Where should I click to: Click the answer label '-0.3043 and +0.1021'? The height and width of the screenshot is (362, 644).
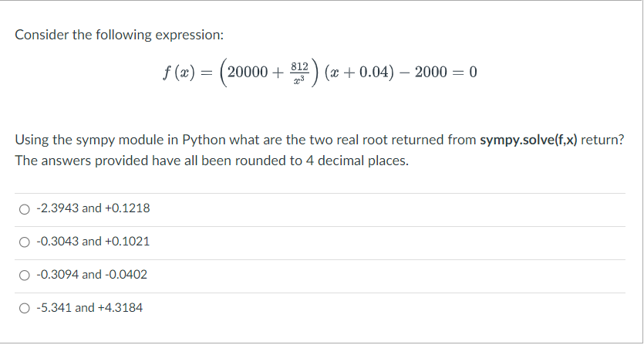coord(93,241)
